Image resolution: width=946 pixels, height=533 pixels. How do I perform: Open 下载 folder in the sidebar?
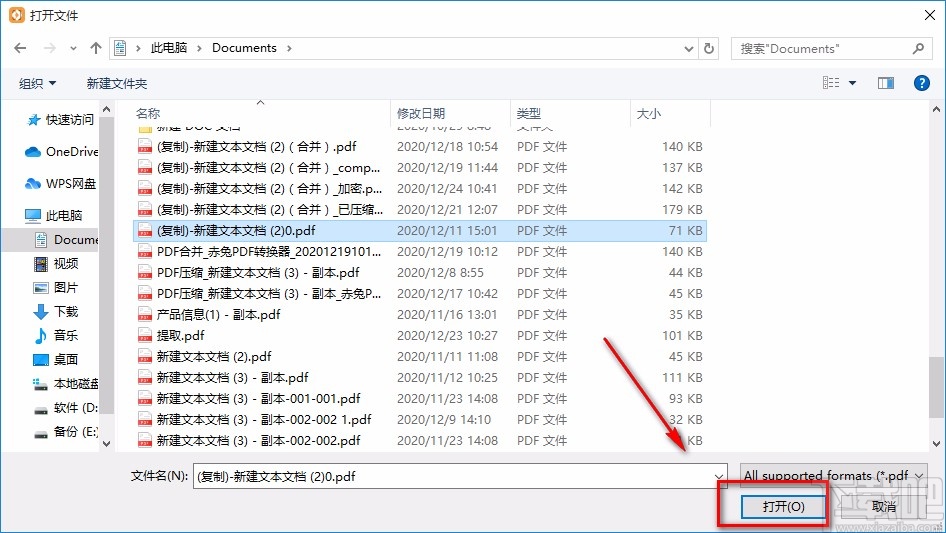[56, 311]
